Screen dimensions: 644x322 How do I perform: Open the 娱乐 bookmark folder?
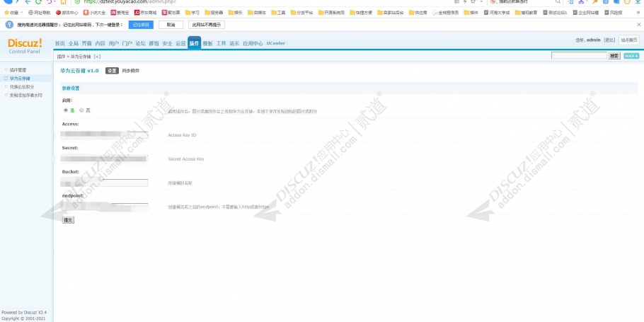[236, 13]
